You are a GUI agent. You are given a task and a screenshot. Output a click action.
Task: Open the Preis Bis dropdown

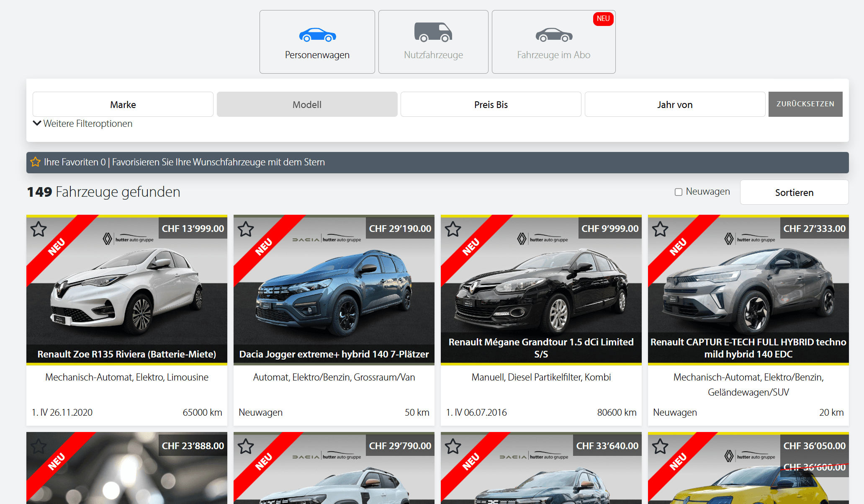[x=490, y=104]
